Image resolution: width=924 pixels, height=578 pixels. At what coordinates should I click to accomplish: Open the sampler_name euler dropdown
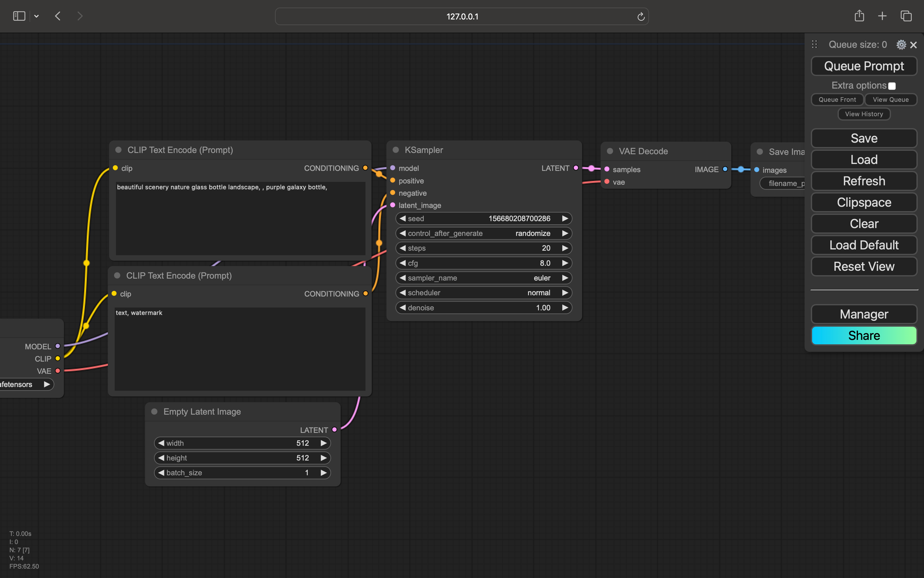pyautogui.click(x=484, y=278)
